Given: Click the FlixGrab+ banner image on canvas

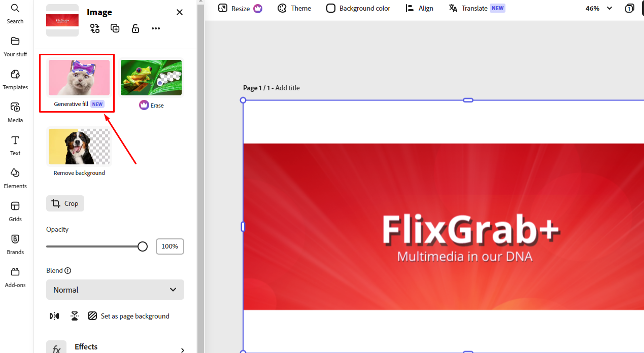Looking at the screenshot, I should click(x=444, y=227).
